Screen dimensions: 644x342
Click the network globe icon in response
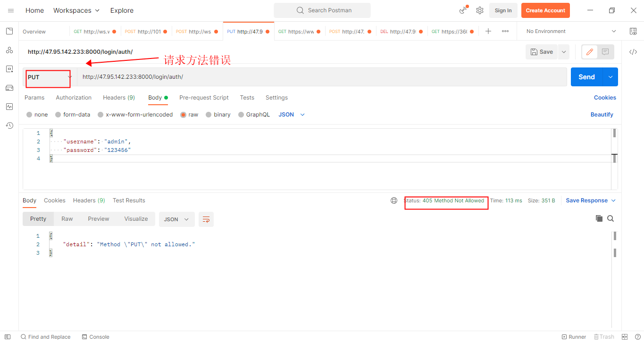pyautogui.click(x=394, y=200)
